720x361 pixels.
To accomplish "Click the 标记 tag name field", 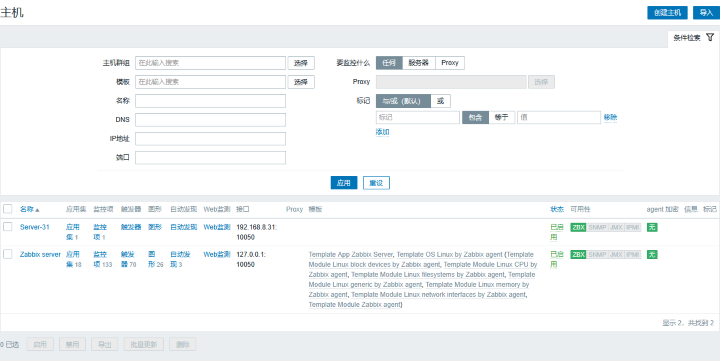I will pos(418,118).
